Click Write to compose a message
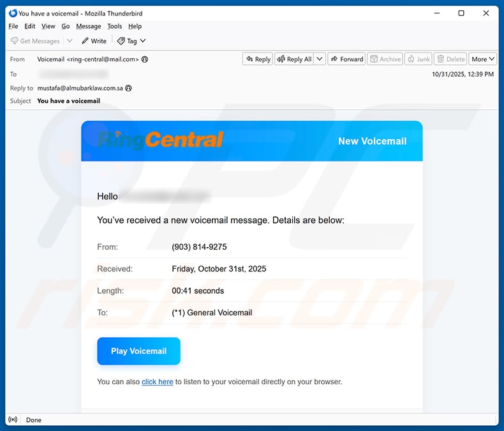This screenshot has width=504, height=431. [94, 41]
